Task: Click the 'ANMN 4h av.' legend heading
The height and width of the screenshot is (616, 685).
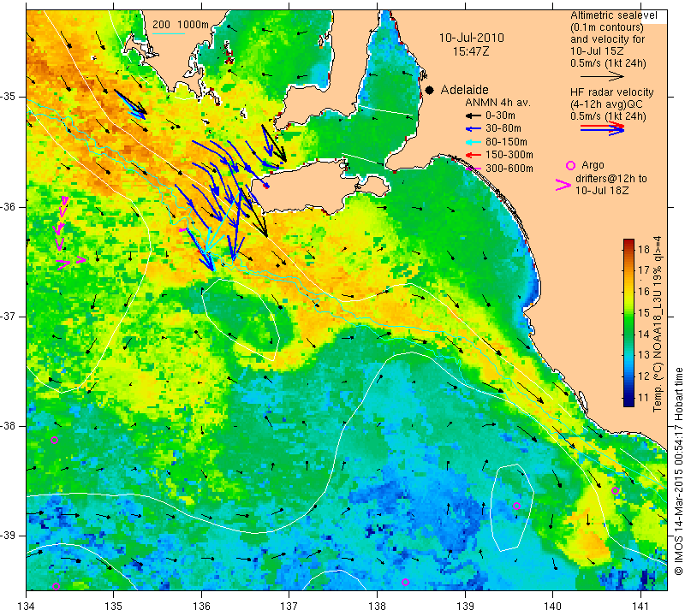Action: (497, 103)
